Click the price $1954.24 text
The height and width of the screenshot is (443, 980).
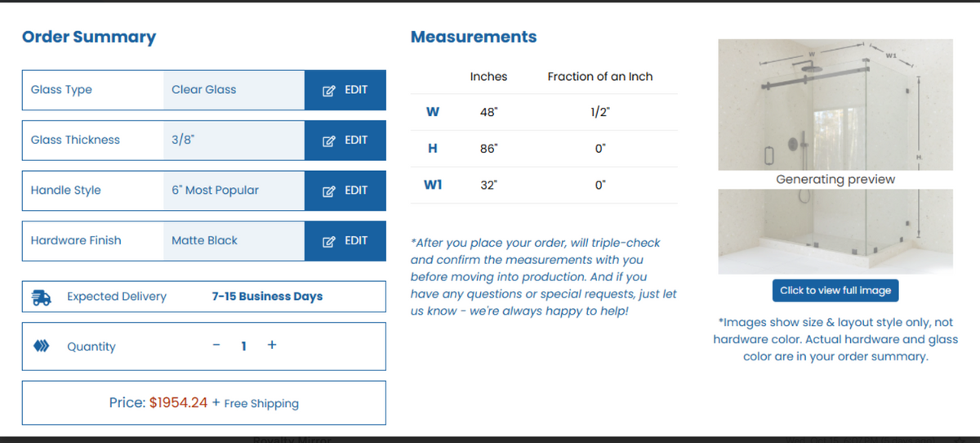[178, 403]
